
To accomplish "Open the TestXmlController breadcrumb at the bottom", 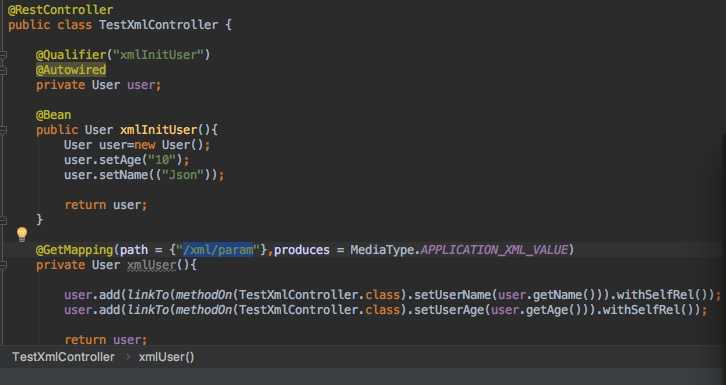I will [63, 357].
